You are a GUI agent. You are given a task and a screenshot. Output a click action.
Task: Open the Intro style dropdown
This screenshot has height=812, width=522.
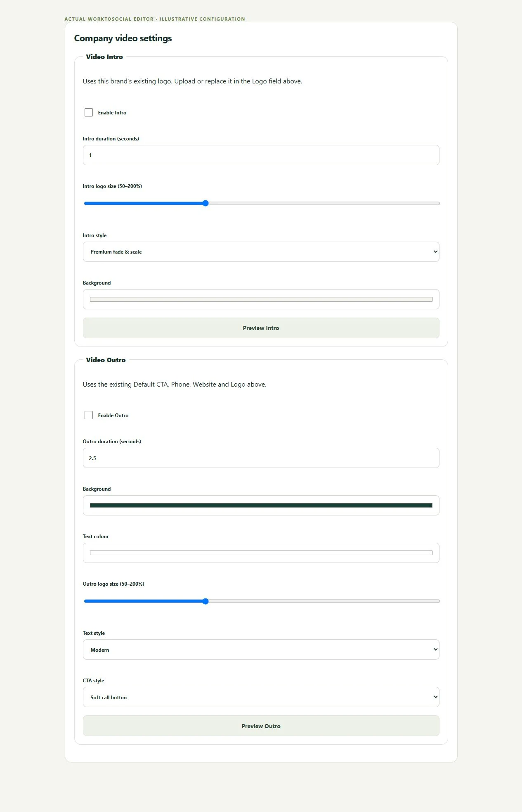tap(261, 252)
